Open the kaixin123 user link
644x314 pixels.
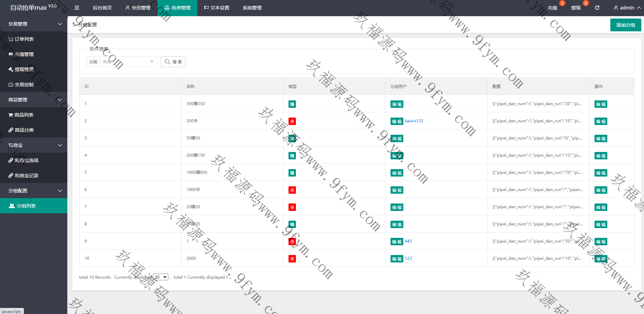[x=414, y=121]
